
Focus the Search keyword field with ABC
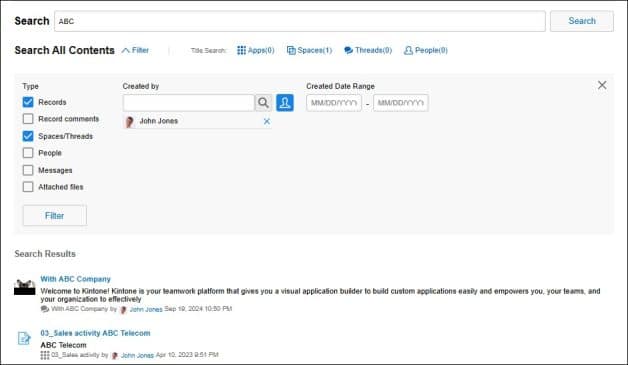coord(300,21)
